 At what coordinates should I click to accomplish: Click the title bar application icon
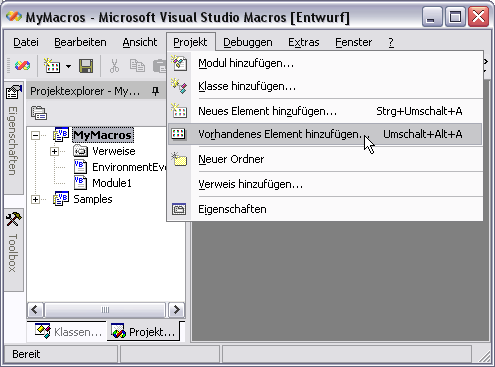tap(14, 16)
